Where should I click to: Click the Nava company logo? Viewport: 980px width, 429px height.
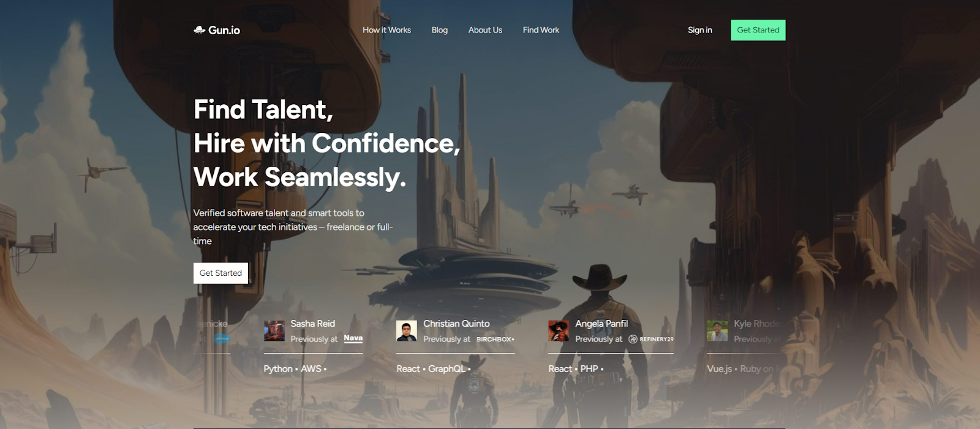[353, 338]
